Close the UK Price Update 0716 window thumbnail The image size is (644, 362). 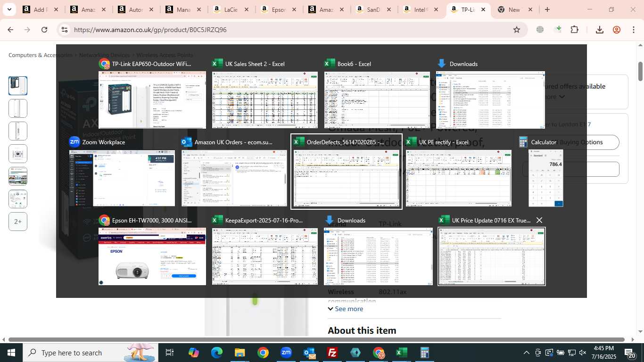[539, 220]
